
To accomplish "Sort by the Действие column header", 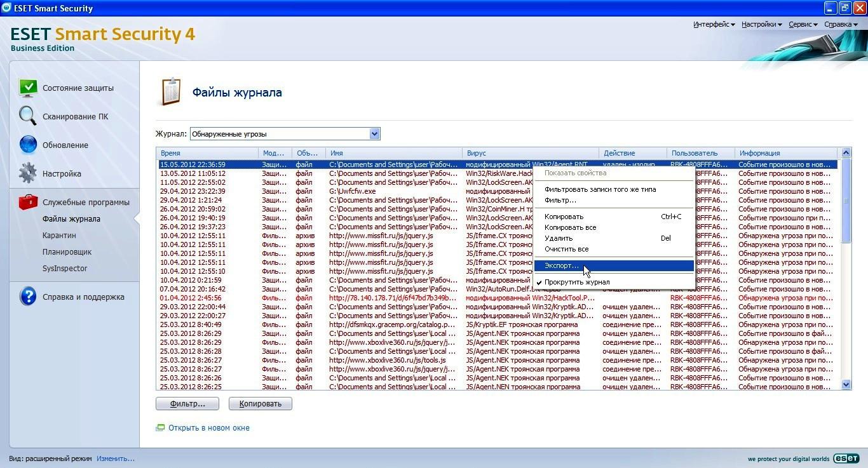I will coord(633,153).
